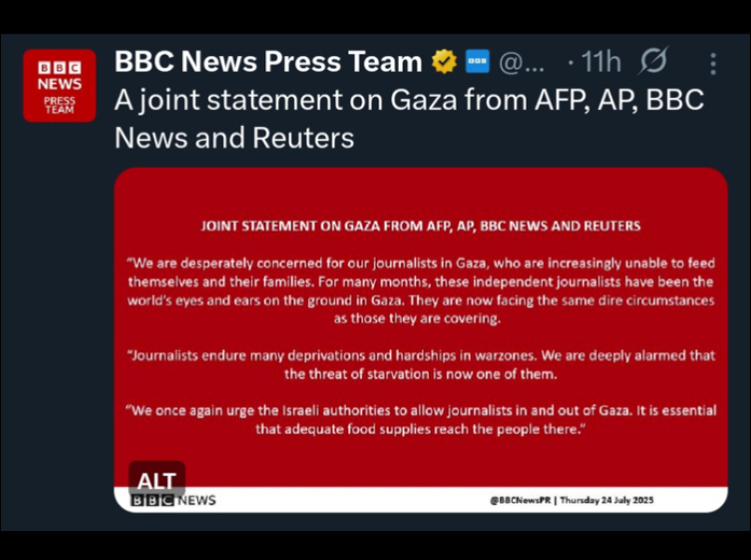Click the slashed circle icon beside the timestamp
Viewport: 751px width, 560px height.
[653, 61]
